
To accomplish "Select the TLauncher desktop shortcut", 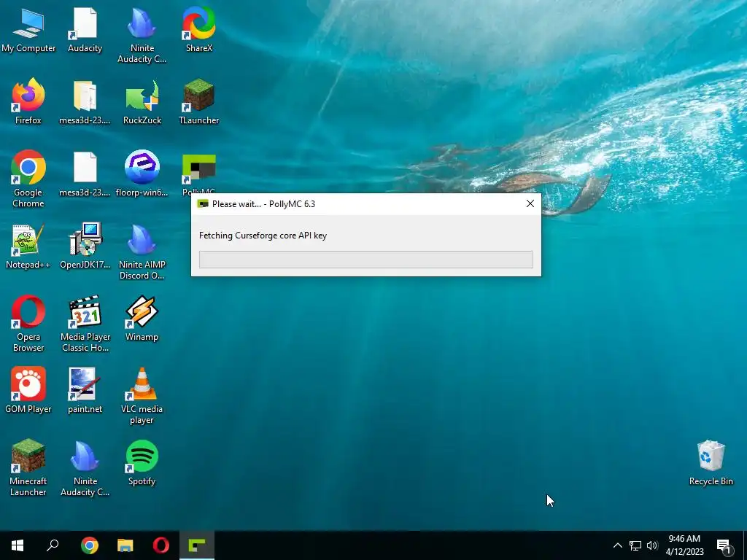I will click(x=199, y=102).
